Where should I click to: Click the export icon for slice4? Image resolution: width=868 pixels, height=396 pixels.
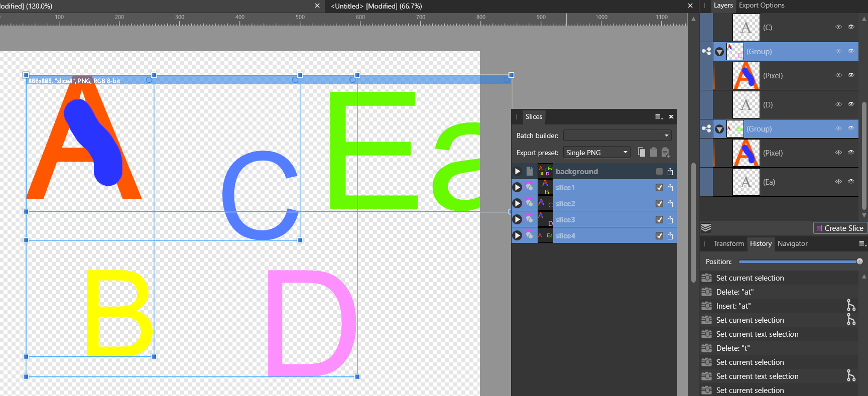[x=670, y=236]
